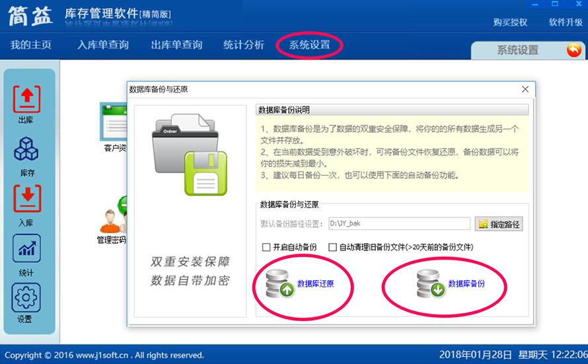Viewport: 588px width, 364px height.
Task: Go to the 统计分析 tab
Action: 244,45
